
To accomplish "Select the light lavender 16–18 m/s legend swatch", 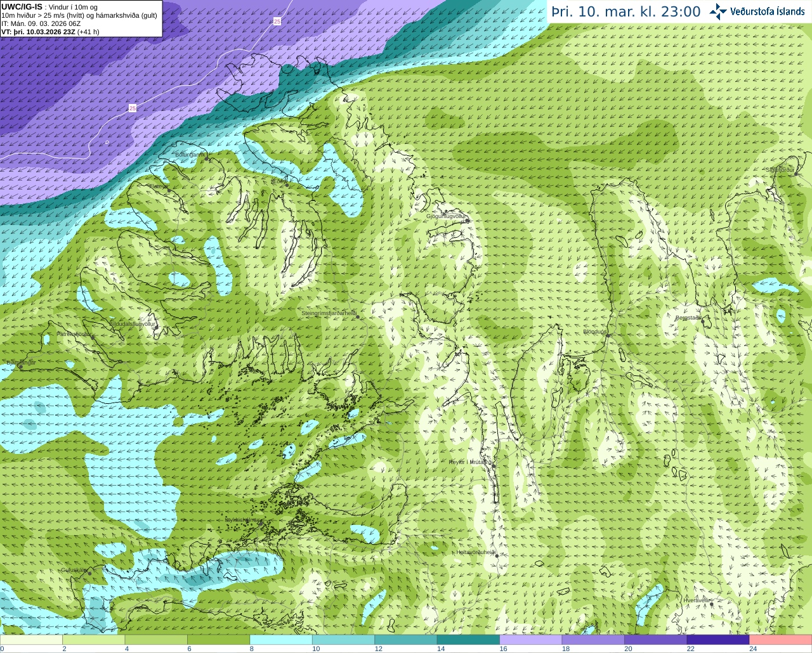I will [x=531, y=640].
